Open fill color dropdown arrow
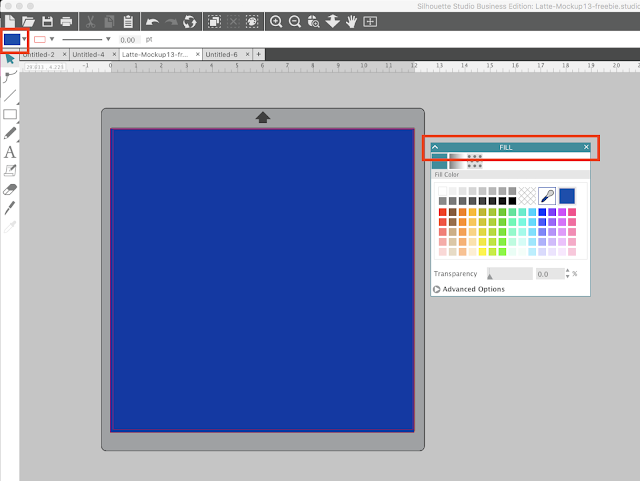640x481 pixels. tap(24, 39)
